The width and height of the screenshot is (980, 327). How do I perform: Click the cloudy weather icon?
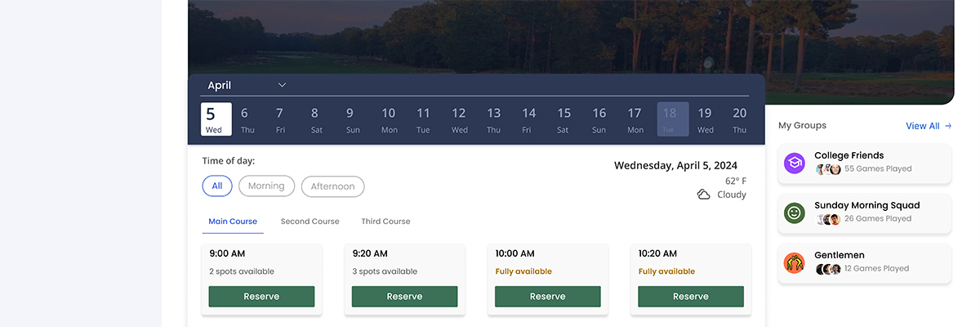703,195
